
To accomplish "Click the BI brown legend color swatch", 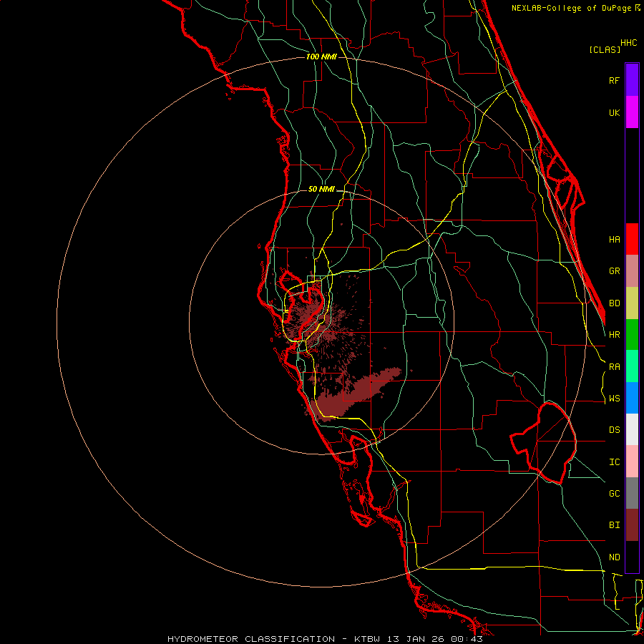I will (632, 525).
